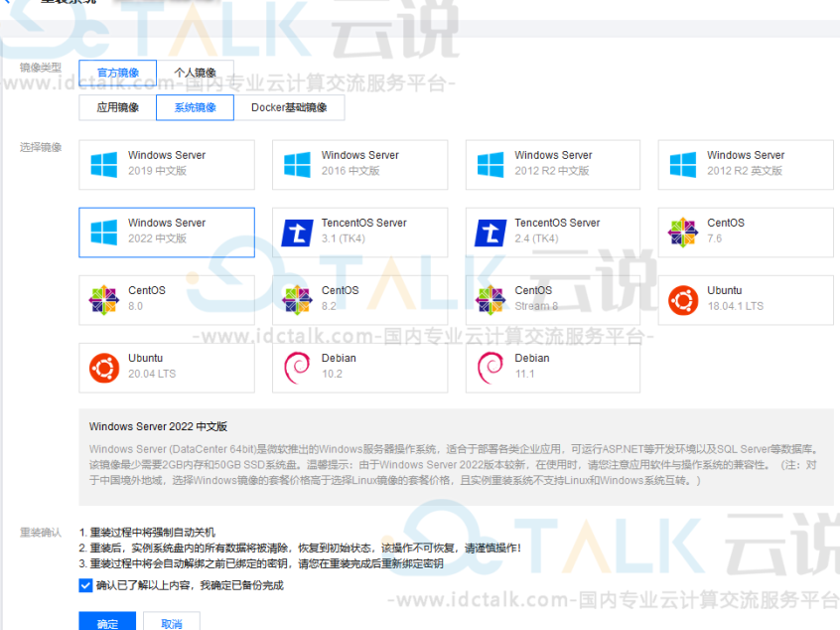The width and height of the screenshot is (840, 630).
Task: Click the Windows Server 2022 中文版 description heading
Action: pos(158,427)
